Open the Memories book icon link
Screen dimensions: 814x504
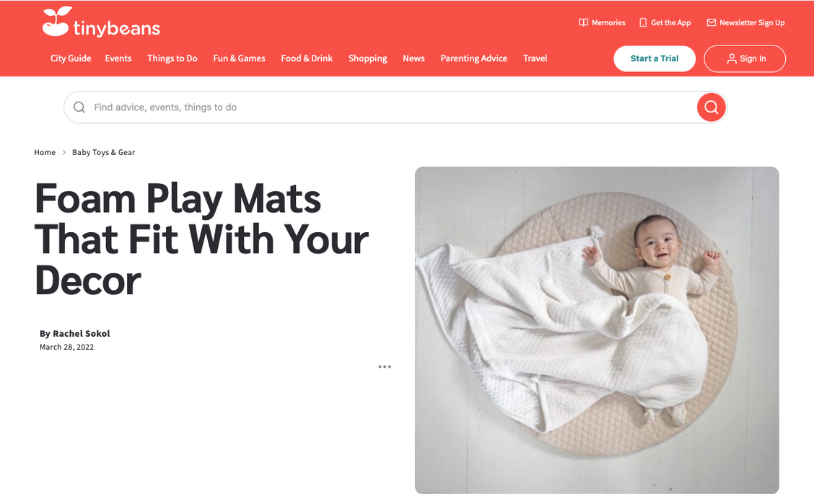click(x=584, y=23)
